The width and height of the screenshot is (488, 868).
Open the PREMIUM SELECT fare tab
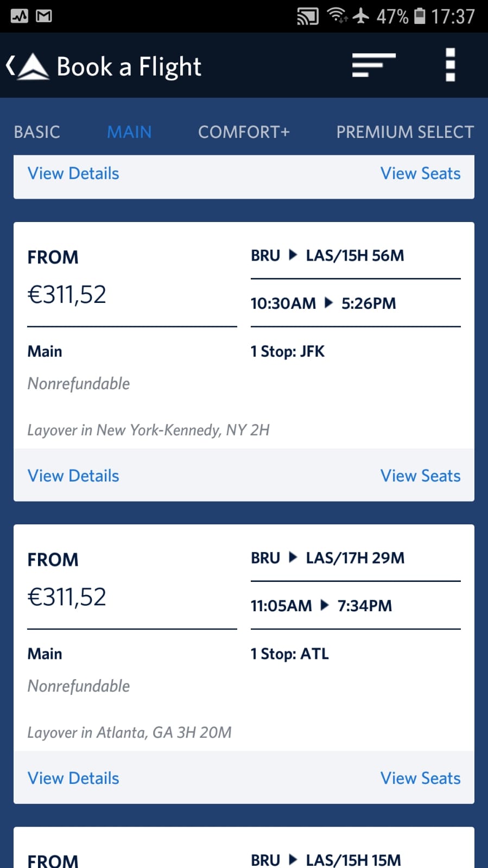point(405,132)
